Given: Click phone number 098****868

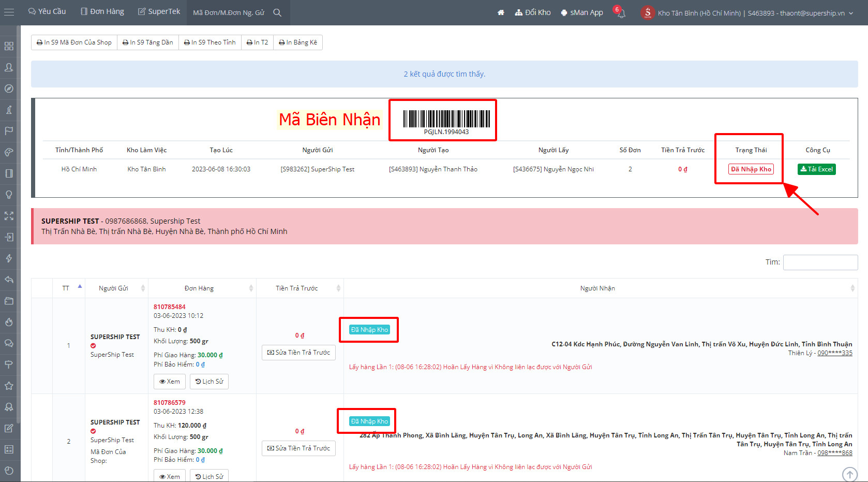Looking at the screenshot, I should pyautogui.click(x=835, y=453).
